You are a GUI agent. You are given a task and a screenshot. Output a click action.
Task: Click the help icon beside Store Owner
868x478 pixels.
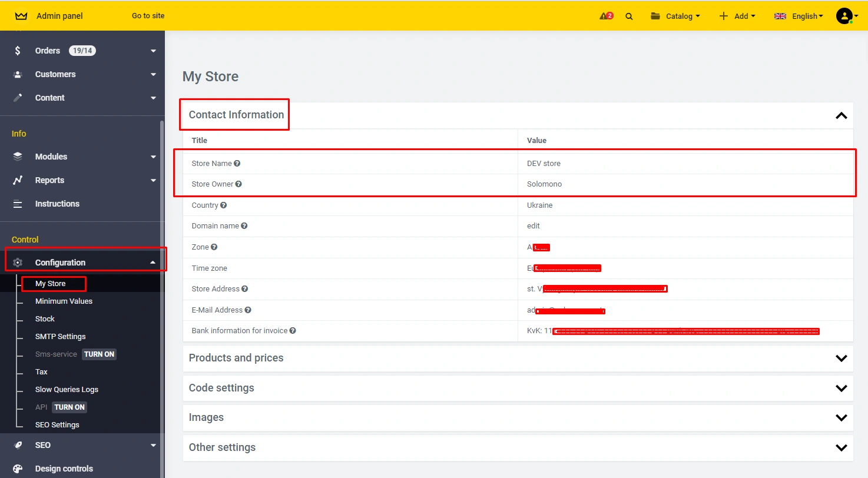point(238,184)
